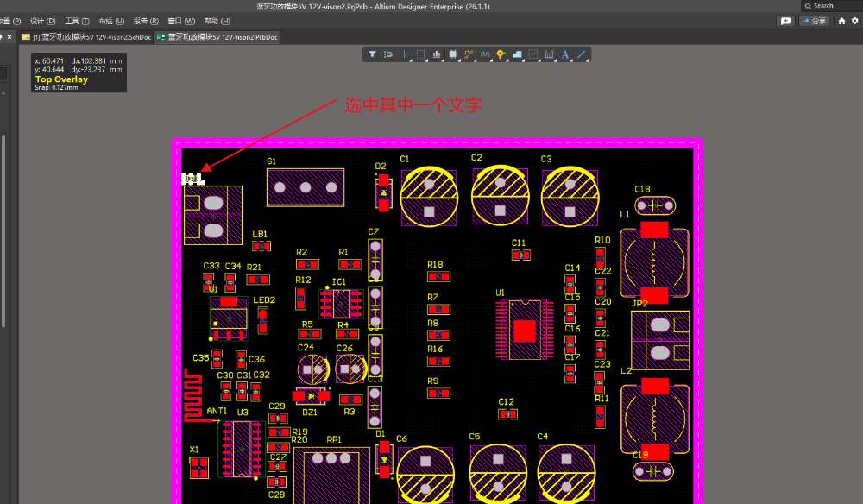The height and width of the screenshot is (504, 863).
Task: Select the length tuning tool
Action: click(x=485, y=54)
